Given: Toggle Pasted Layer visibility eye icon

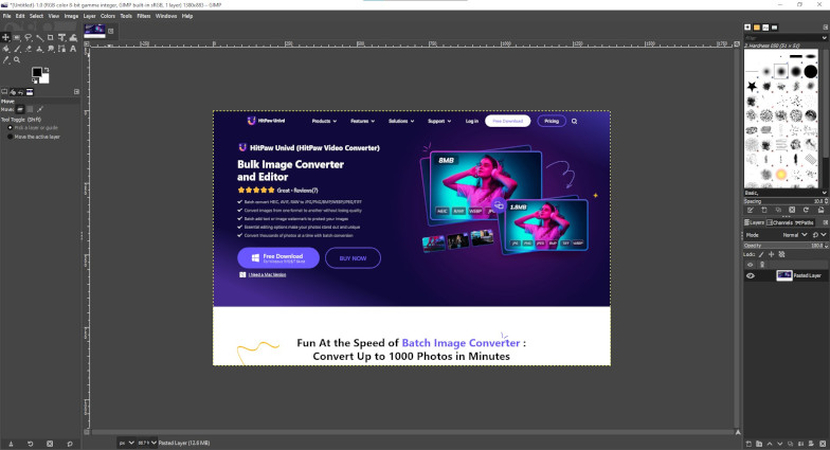Looking at the screenshot, I should tap(750, 275).
